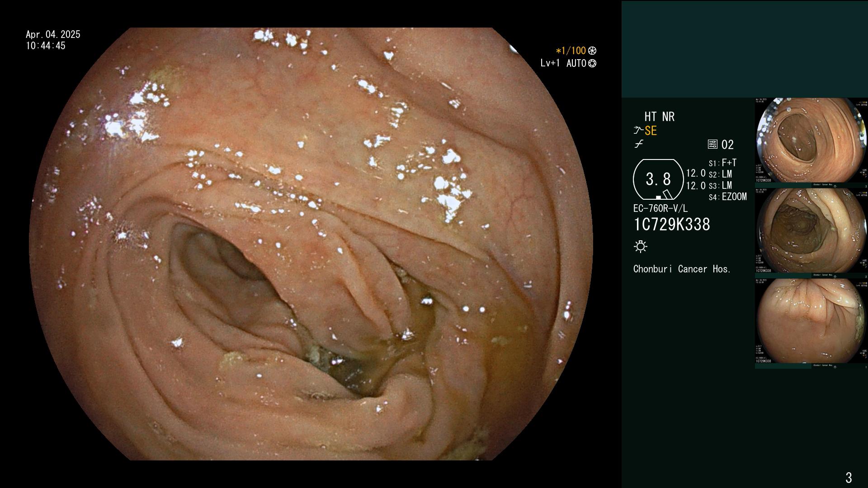Select the S3: LM switch assignment
The image size is (868, 488).
tap(720, 186)
